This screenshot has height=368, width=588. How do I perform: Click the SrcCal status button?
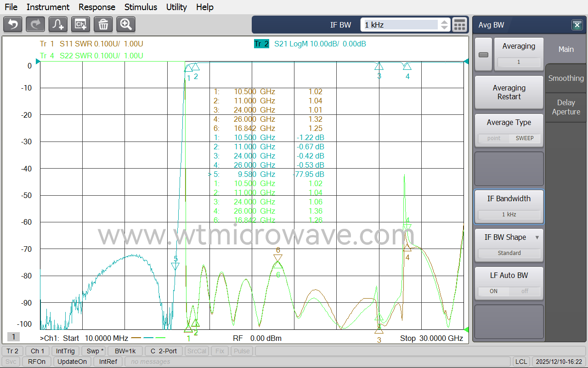(x=197, y=351)
